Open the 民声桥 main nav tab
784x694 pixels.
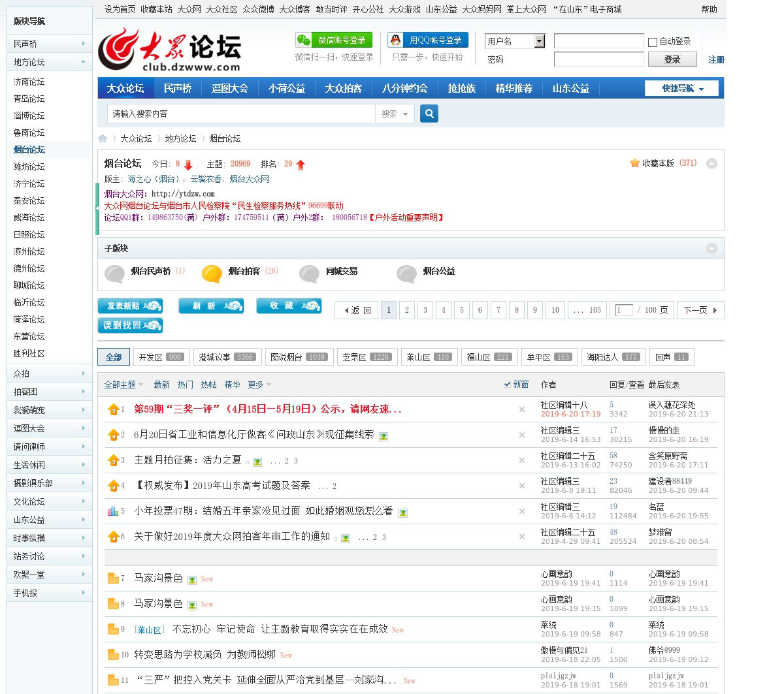178,88
